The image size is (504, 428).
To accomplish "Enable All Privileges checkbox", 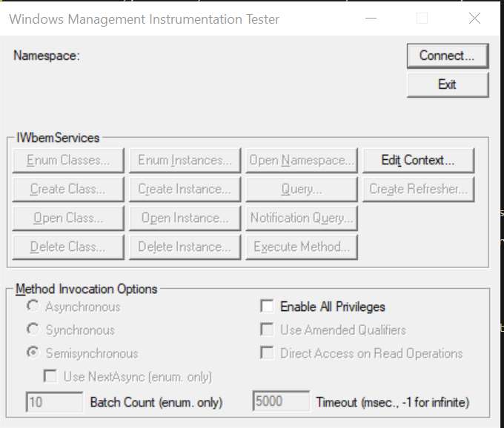I will tap(267, 307).
